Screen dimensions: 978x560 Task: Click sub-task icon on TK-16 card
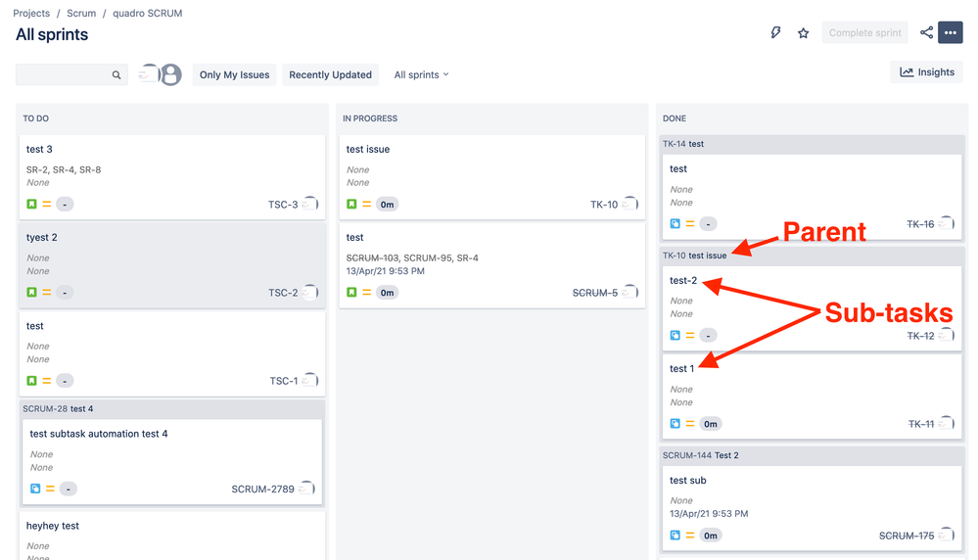[675, 223]
